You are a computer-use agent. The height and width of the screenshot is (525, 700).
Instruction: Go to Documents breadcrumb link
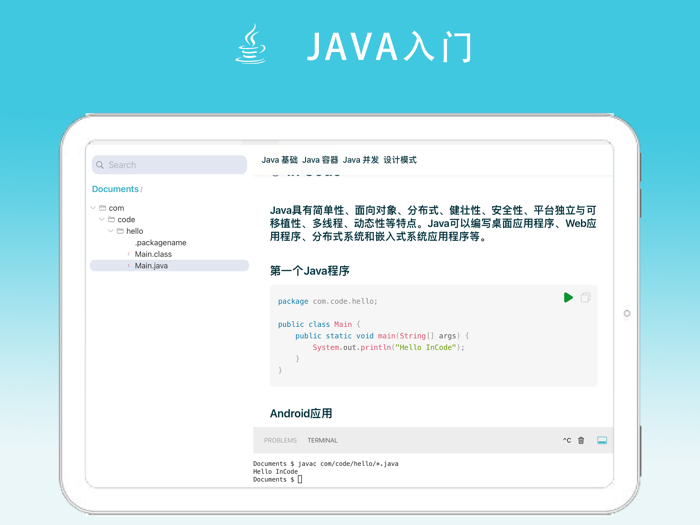click(115, 189)
